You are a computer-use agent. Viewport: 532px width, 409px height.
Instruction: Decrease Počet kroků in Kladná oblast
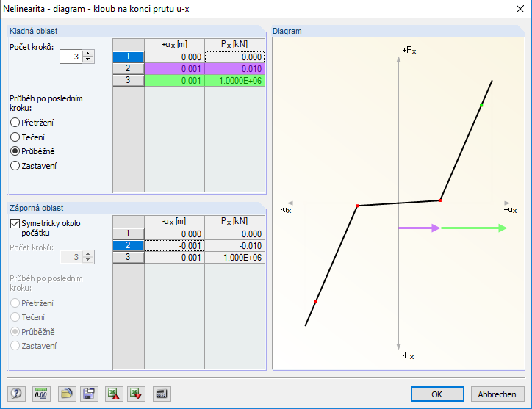click(x=88, y=59)
